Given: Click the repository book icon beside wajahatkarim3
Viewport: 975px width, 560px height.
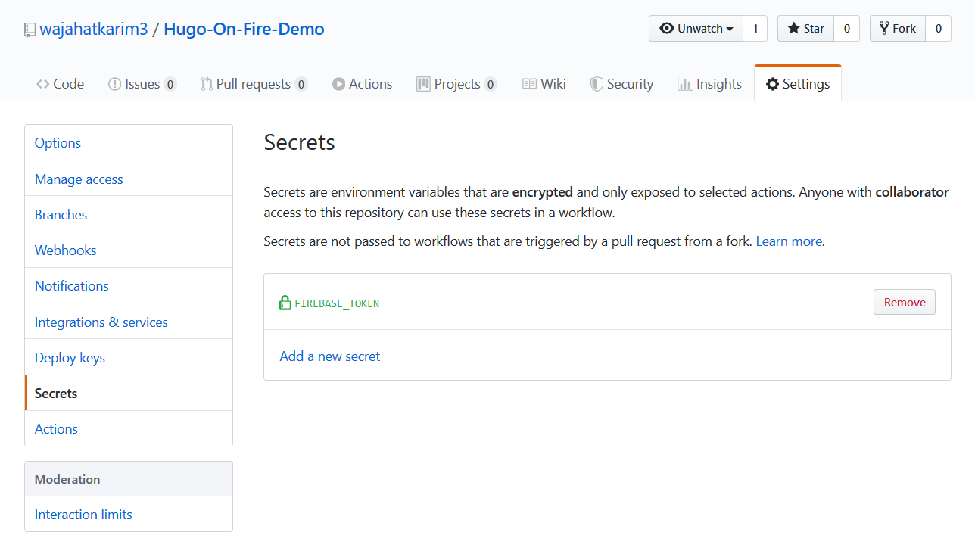Looking at the screenshot, I should (30, 30).
